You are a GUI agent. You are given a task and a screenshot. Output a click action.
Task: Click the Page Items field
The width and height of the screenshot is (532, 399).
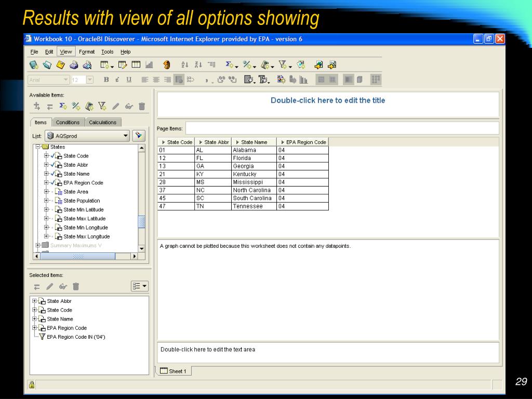click(342, 128)
